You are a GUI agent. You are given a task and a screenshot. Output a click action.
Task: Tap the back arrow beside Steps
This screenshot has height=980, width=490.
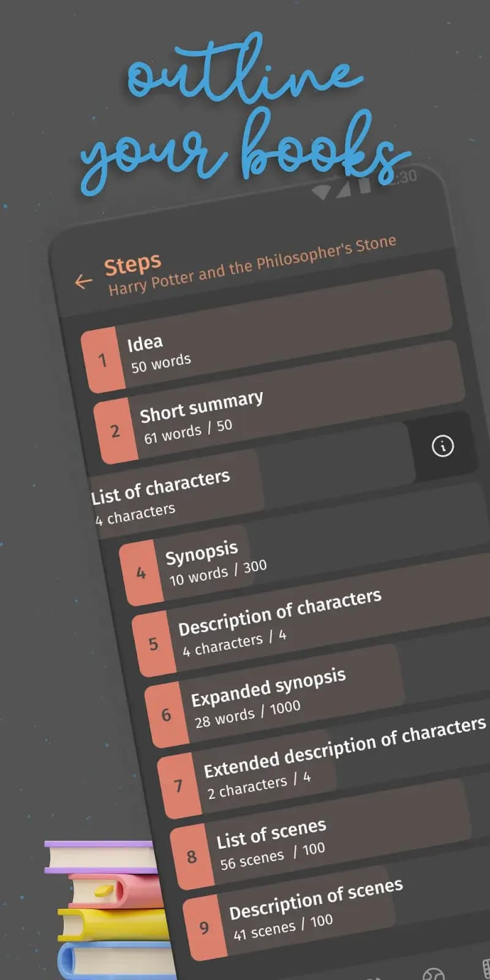(x=83, y=282)
